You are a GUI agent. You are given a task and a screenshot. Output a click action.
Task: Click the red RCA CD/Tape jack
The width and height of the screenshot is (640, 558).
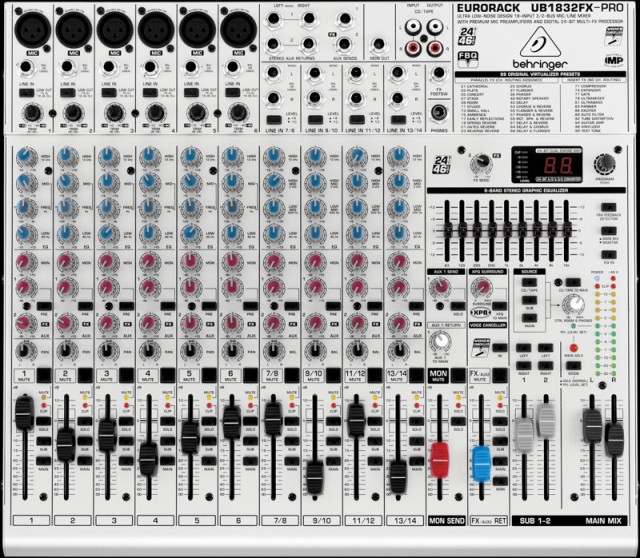(411, 49)
